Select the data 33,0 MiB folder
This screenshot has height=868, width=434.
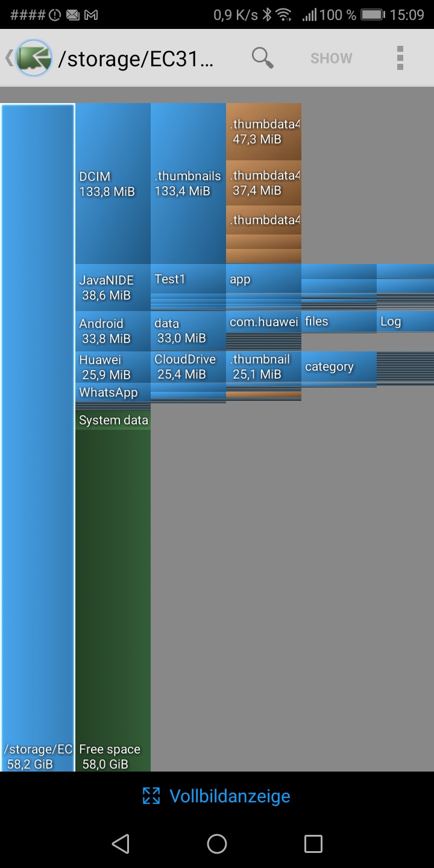[x=188, y=331]
